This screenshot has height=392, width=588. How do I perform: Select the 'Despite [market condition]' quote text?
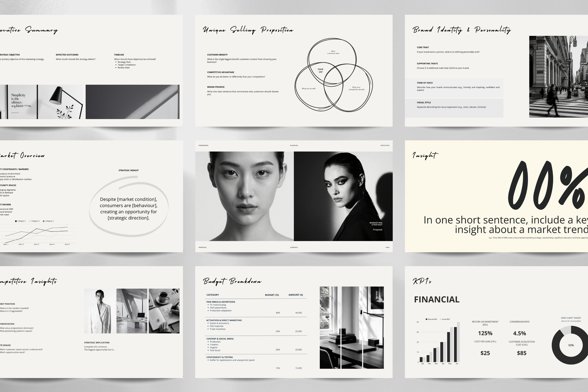click(128, 209)
